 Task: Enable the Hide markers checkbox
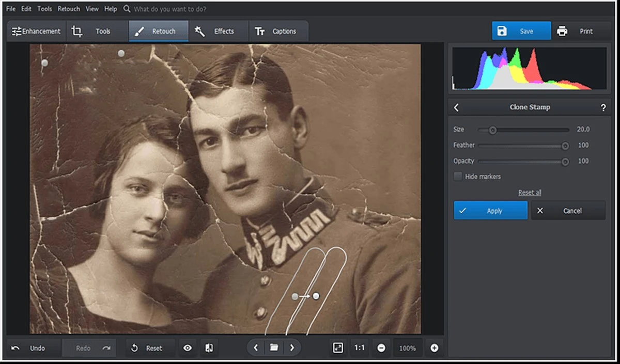458,177
